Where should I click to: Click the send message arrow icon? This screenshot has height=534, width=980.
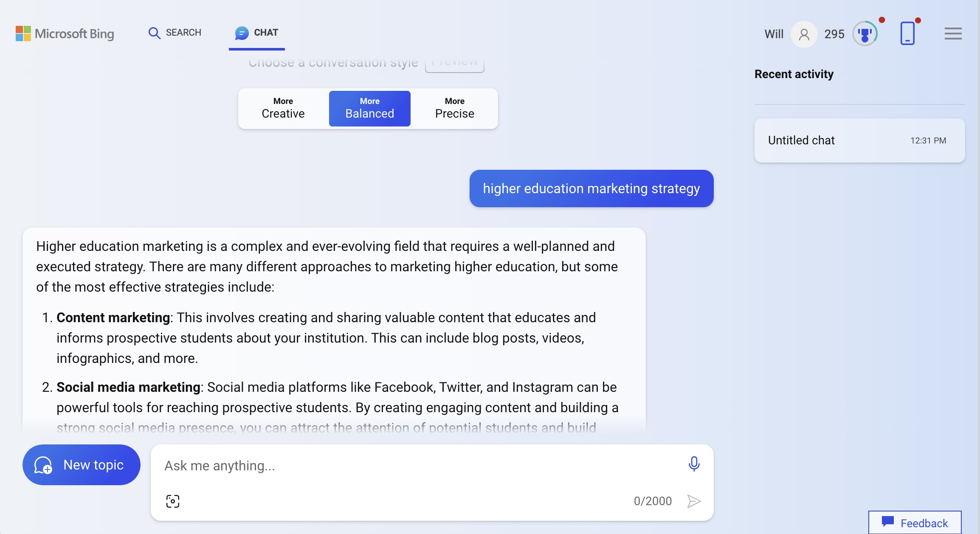tap(694, 501)
